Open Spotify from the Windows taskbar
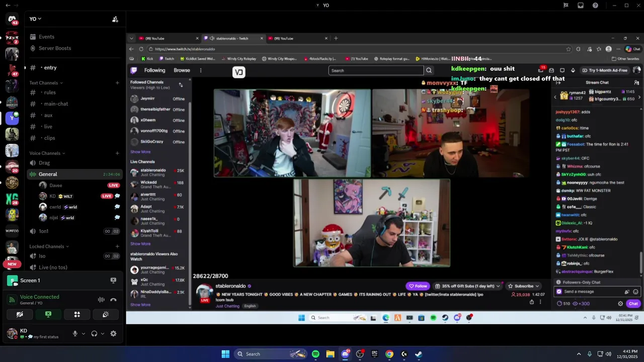This screenshot has width=644, height=362. (x=315, y=354)
